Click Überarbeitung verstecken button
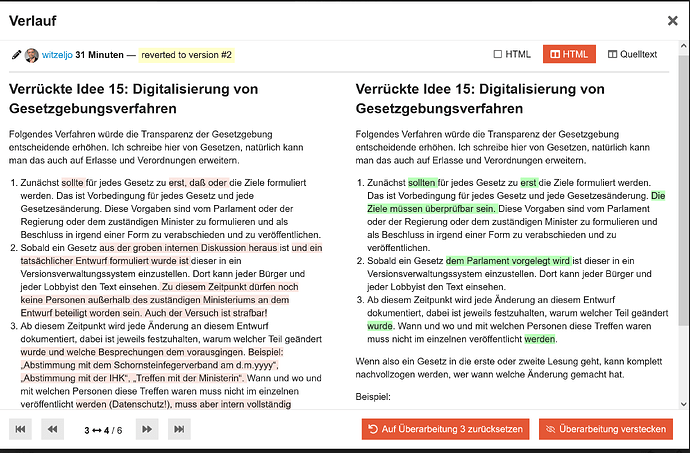Screen dimensions: 690x453 [606, 429]
